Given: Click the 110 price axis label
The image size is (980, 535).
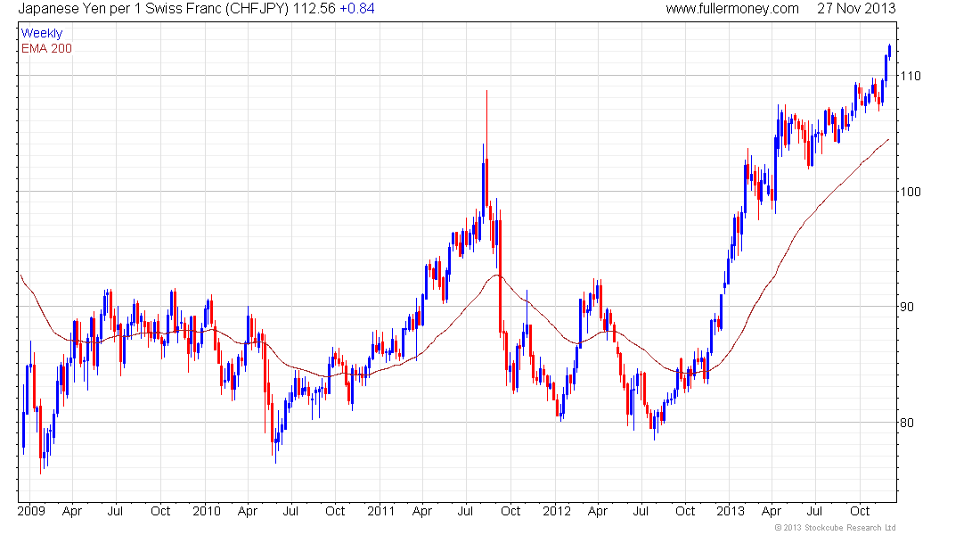Looking at the screenshot, I should (x=910, y=76).
